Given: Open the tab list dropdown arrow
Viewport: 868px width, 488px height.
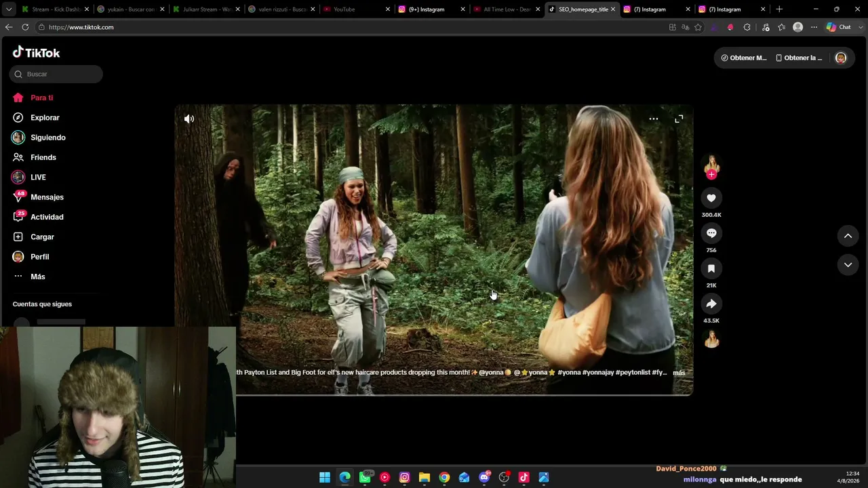Looking at the screenshot, I should tap(9, 9).
